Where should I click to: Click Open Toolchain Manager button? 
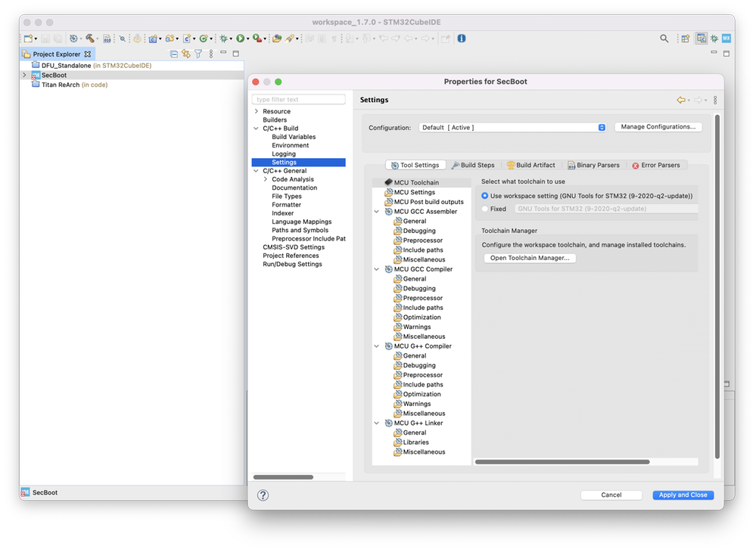tap(530, 258)
